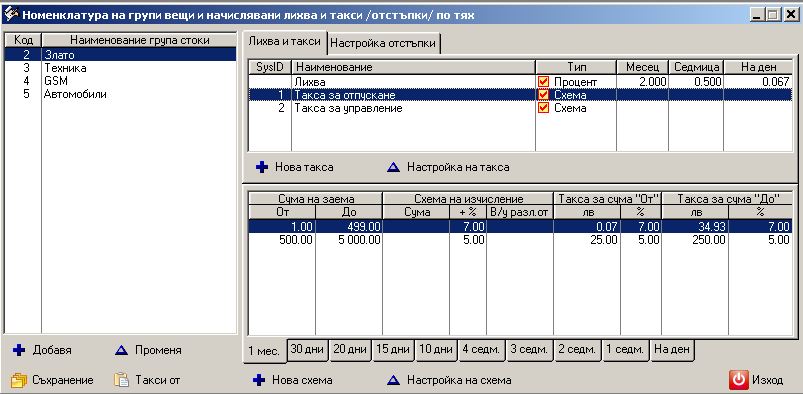Toggle the checkbox in Такса за управление row
The image size is (803, 394).
(x=543, y=108)
